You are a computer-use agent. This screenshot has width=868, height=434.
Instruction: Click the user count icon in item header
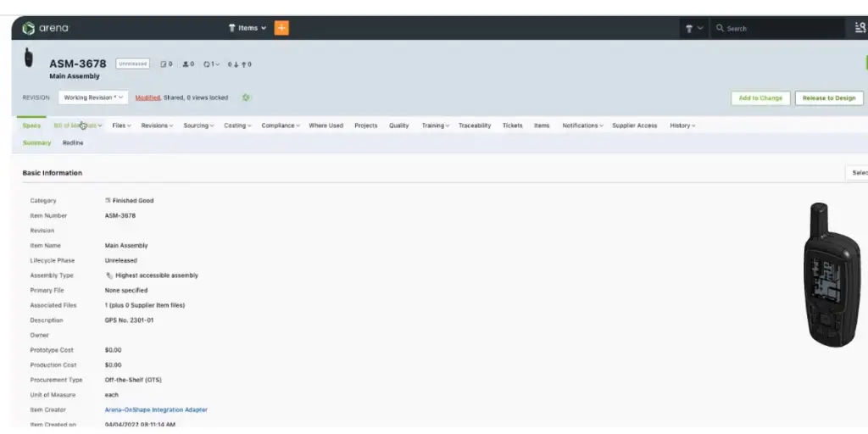[188, 64]
